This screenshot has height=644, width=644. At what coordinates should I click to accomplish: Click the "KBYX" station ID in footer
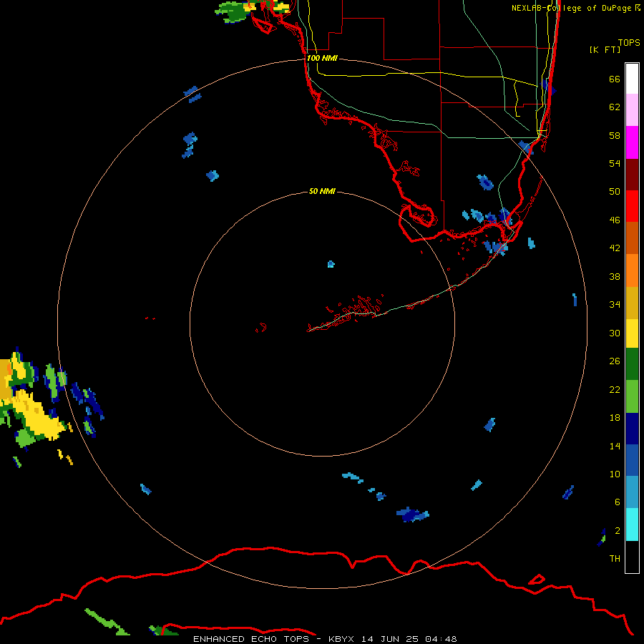click(341, 639)
